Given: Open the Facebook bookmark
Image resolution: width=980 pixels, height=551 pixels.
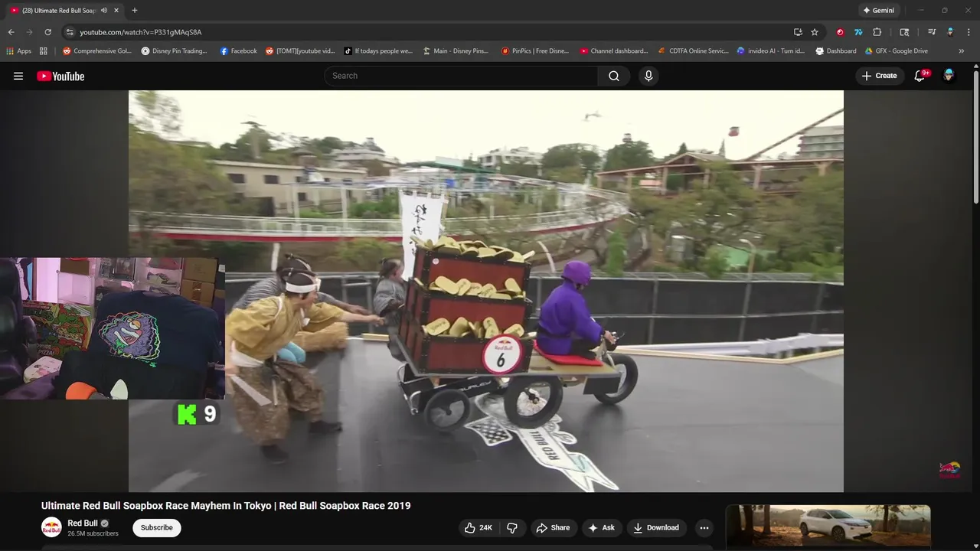Looking at the screenshot, I should point(238,51).
